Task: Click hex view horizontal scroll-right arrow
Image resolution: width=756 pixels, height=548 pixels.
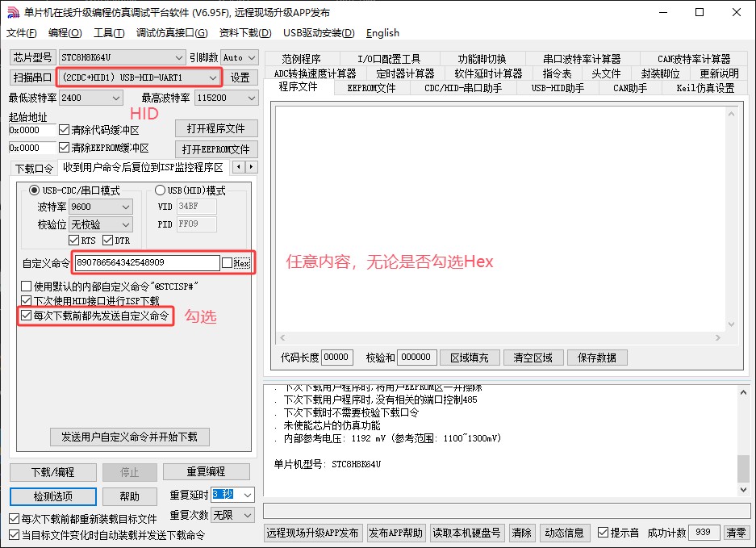Action: 718,337
